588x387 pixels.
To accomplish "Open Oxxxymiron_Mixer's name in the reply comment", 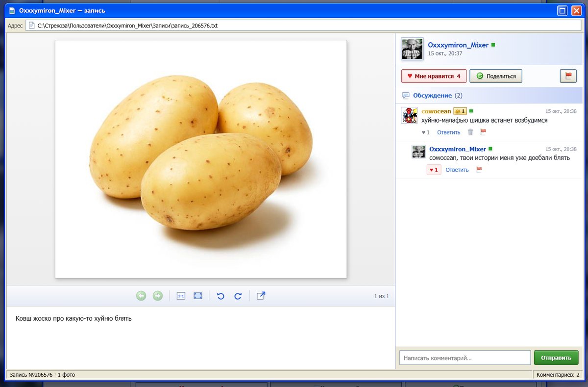I will click(x=458, y=149).
